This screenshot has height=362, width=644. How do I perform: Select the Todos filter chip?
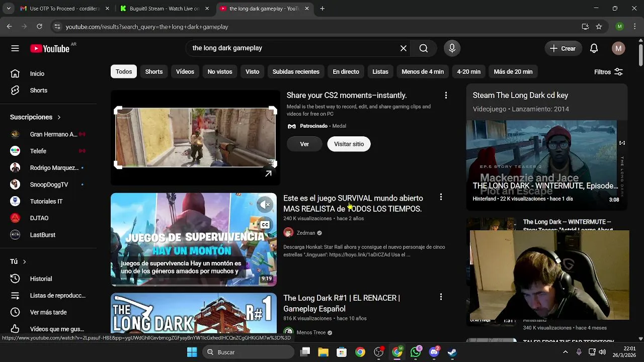tap(124, 72)
